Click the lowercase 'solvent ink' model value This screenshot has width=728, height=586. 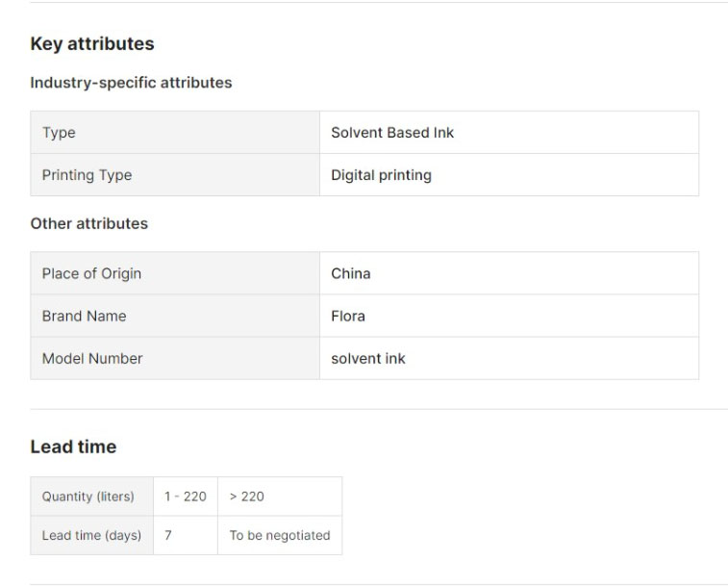coord(368,358)
